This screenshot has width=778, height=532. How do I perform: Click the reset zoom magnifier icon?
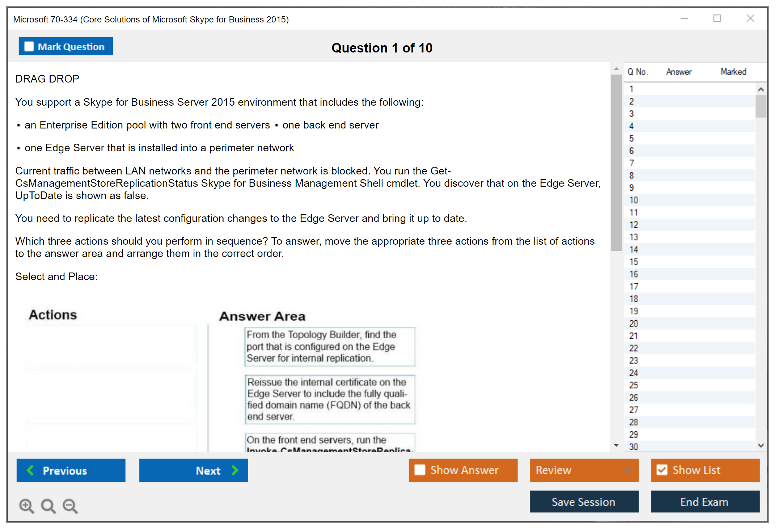(x=48, y=506)
